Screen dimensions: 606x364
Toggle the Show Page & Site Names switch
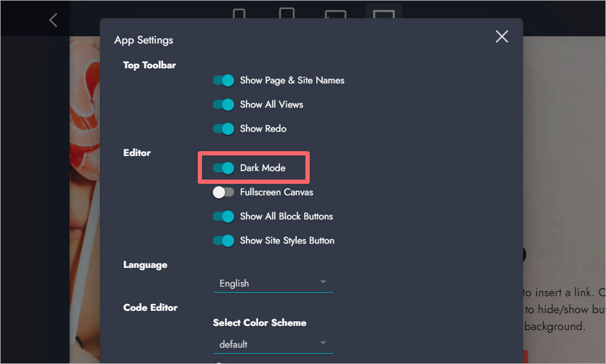224,80
